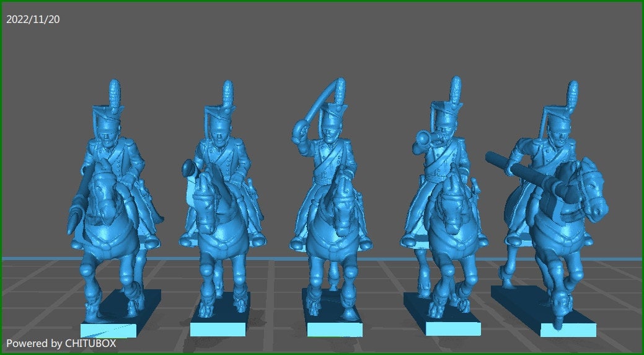644x355 pixels.
Task: Click the Powered by CHITUBOX watermark
Action: pos(61,343)
